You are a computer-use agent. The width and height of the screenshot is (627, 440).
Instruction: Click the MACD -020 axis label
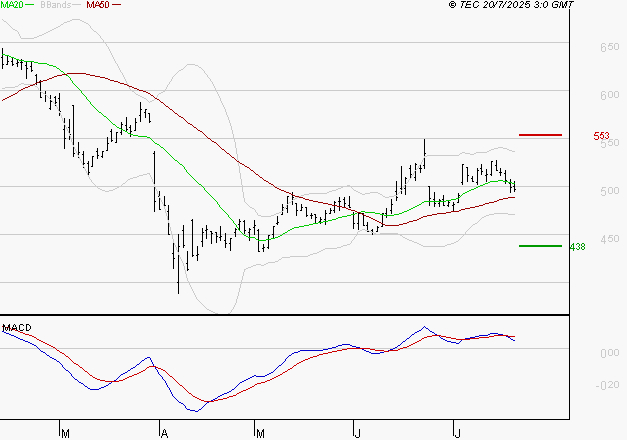pos(607,385)
